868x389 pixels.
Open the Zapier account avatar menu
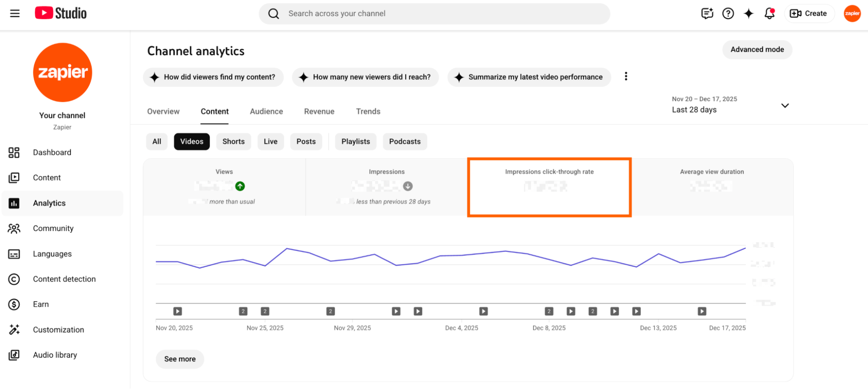point(852,13)
